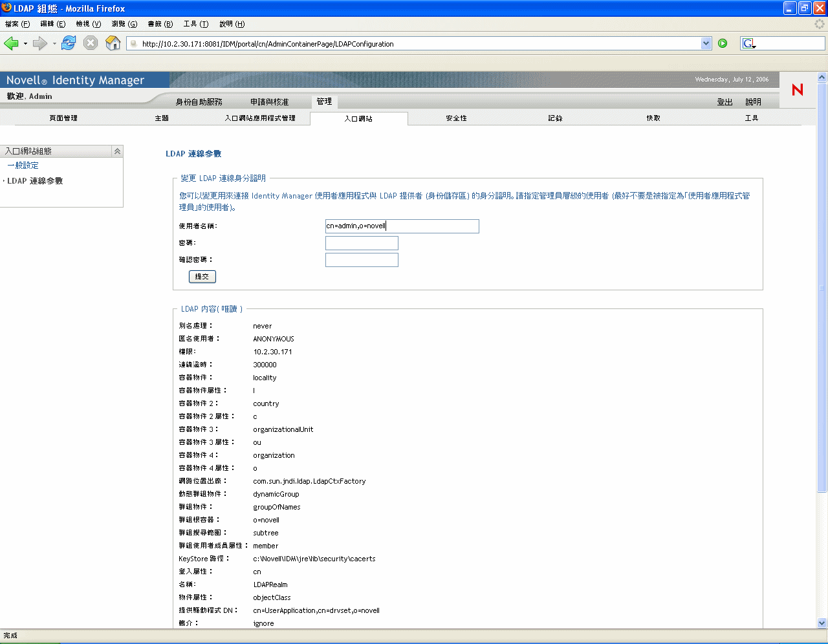Click the groupOfNames value
Viewport: 828px width, 644px height.
277,507
